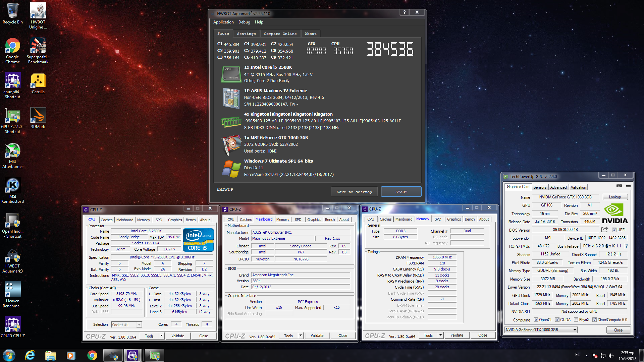Show hidden system tray icons arrow
This screenshot has height=362, width=644.
tap(587, 356)
